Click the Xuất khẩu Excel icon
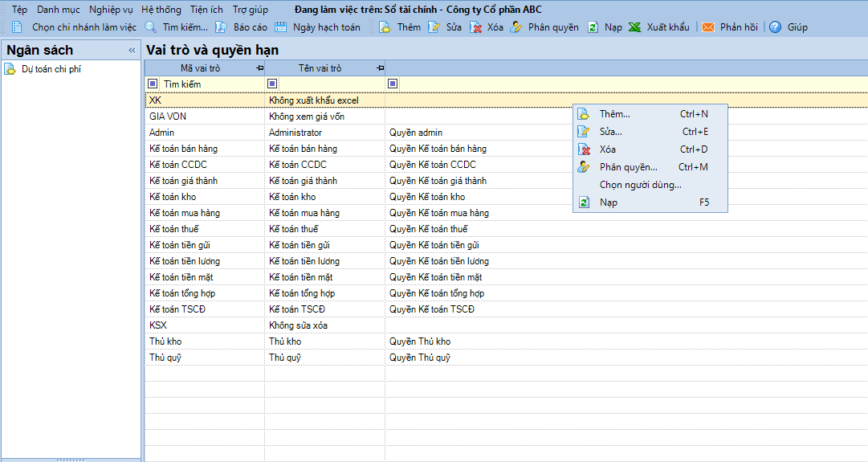 635,27
